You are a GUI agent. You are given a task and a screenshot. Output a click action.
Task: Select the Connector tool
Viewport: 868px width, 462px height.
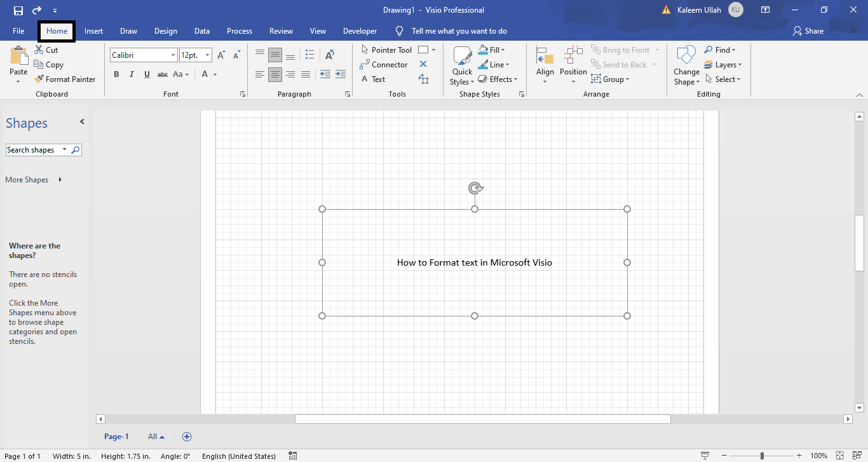point(384,64)
